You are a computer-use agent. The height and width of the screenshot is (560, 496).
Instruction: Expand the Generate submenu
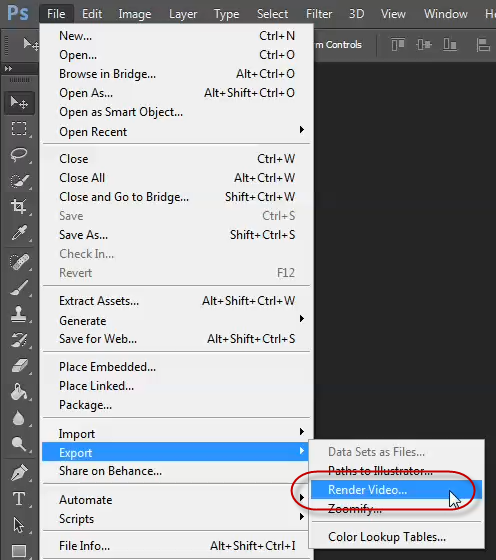tap(176, 320)
